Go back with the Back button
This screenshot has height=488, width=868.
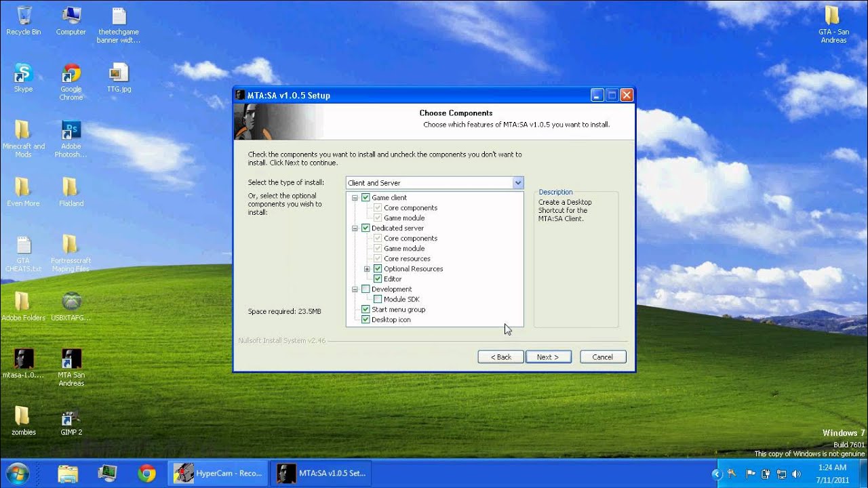[500, 357]
